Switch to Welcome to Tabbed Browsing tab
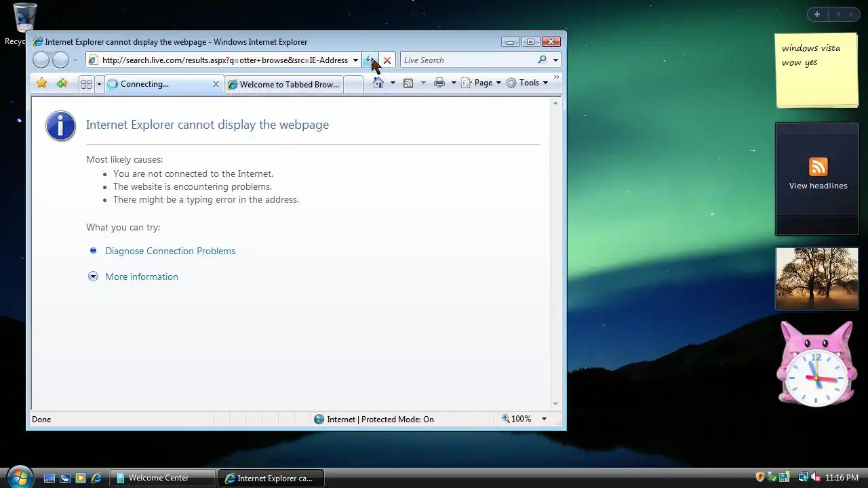This screenshot has height=488, width=868. pos(283,85)
